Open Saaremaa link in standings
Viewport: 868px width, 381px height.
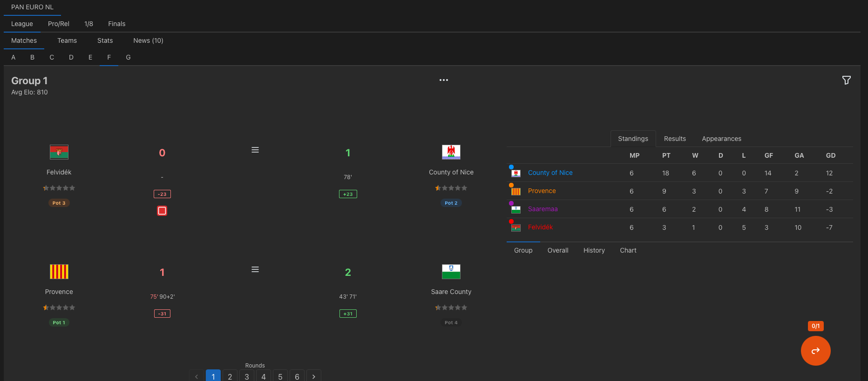(x=543, y=209)
